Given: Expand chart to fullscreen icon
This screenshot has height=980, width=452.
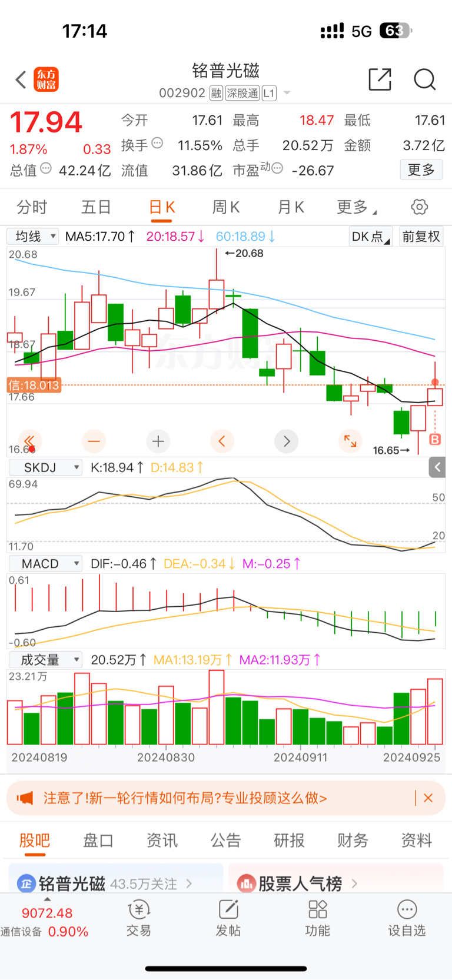Looking at the screenshot, I should pos(350,441).
